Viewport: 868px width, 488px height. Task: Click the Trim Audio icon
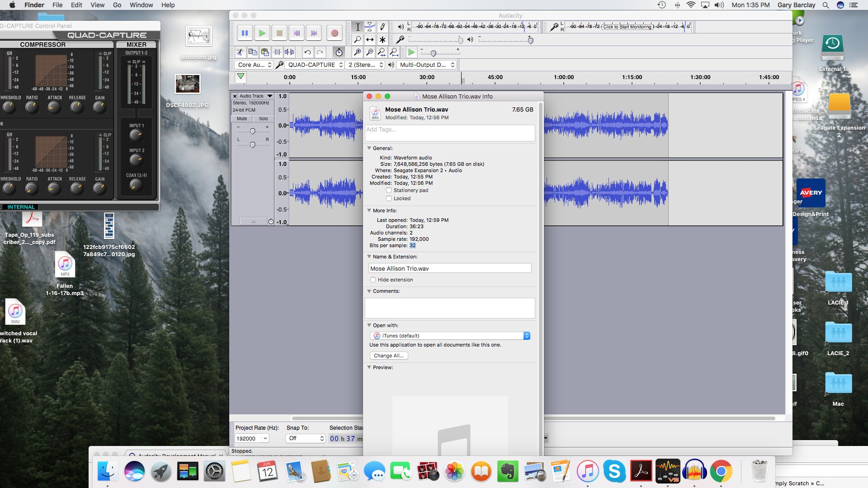coord(277,52)
